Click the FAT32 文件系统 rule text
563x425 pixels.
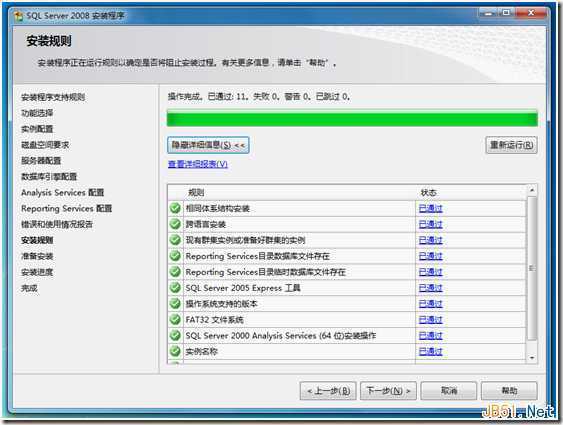pos(214,319)
